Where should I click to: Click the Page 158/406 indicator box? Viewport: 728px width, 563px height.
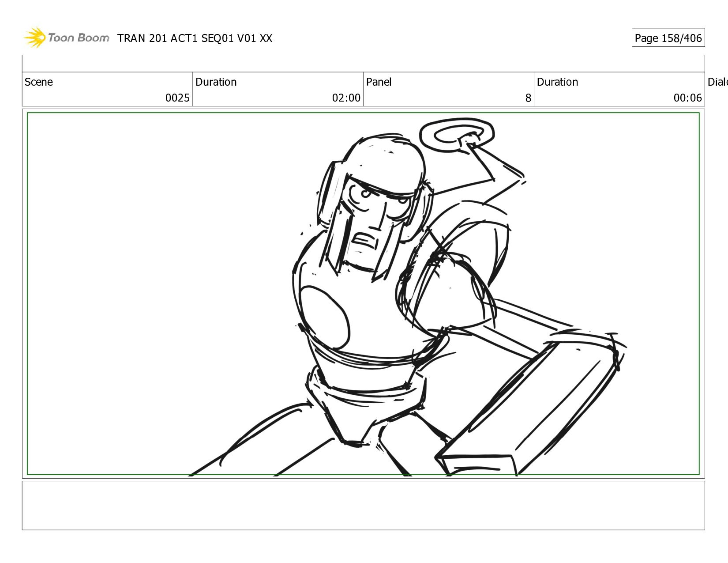tap(668, 38)
